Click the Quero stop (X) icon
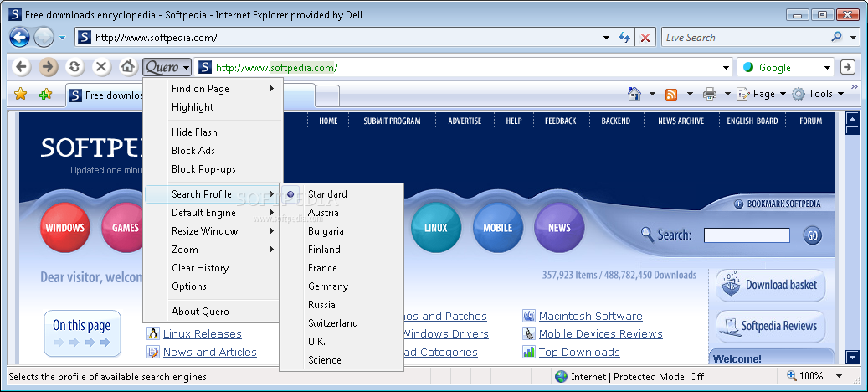Image resolution: width=868 pixels, height=392 pixels. click(x=101, y=67)
